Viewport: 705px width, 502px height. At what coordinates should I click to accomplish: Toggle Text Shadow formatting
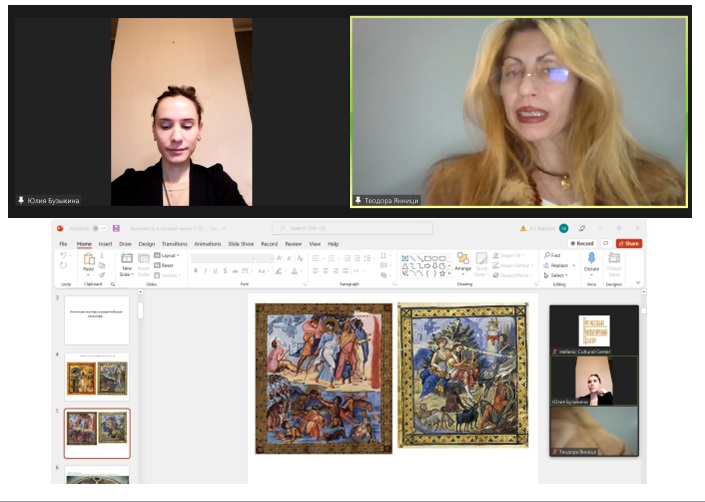(x=225, y=271)
